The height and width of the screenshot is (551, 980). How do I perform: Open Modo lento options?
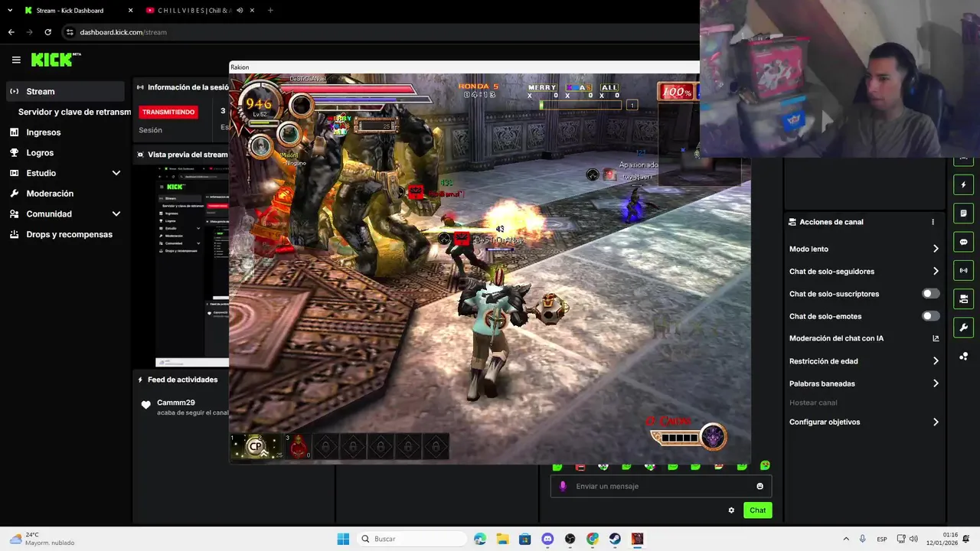tap(864, 249)
